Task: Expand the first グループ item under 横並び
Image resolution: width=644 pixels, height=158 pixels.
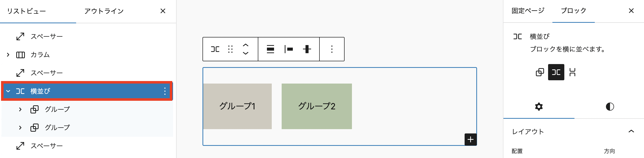Action: click(x=20, y=109)
